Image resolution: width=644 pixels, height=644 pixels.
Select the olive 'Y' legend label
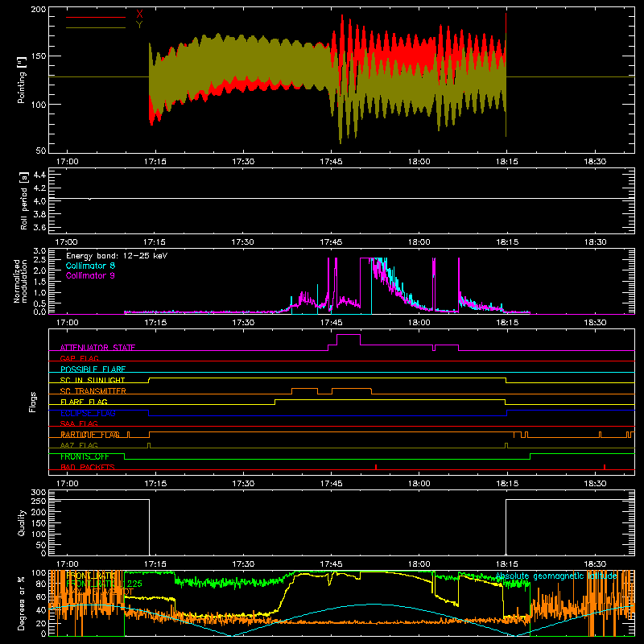point(139,25)
